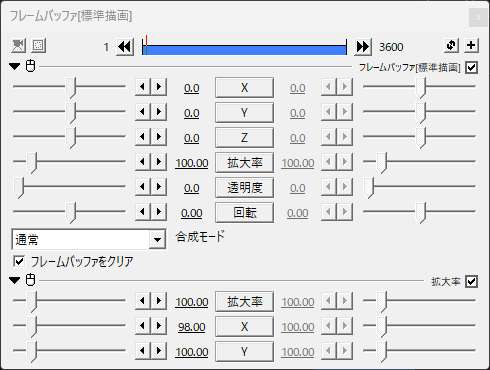Click the mouse icon in the フレームバッファ section header
The height and width of the screenshot is (370, 490).
click(x=31, y=66)
